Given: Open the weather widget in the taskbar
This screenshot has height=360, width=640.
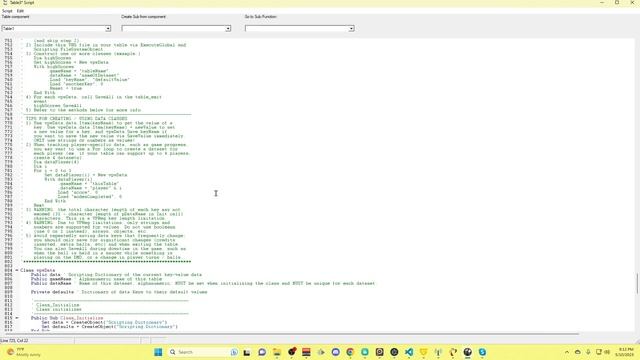Looking at the screenshot, I should tap(24, 352).
